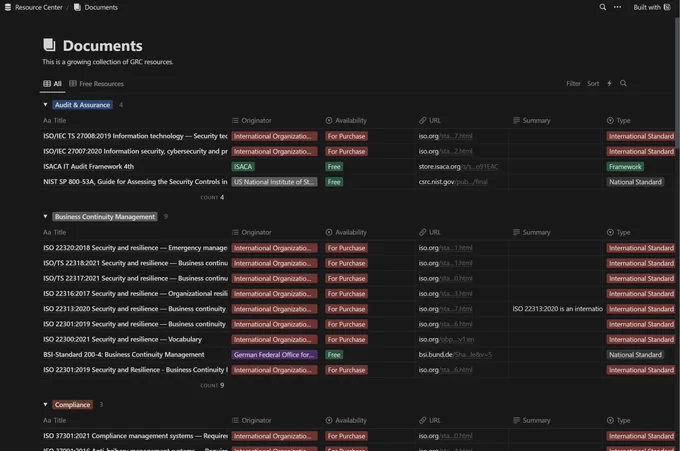Open ISO/IEC 27007:2020 row title
This screenshot has width=680, height=451.
tap(135, 151)
